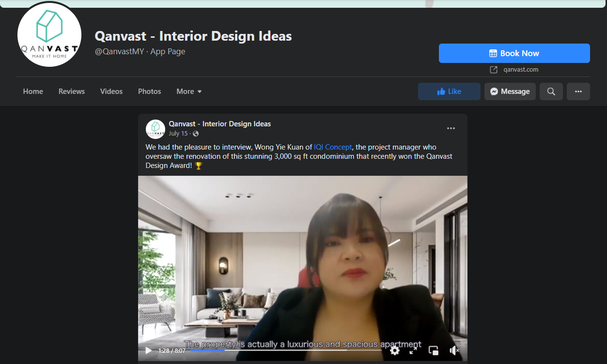
Task: Go to the Home tab
Action: [x=33, y=91]
